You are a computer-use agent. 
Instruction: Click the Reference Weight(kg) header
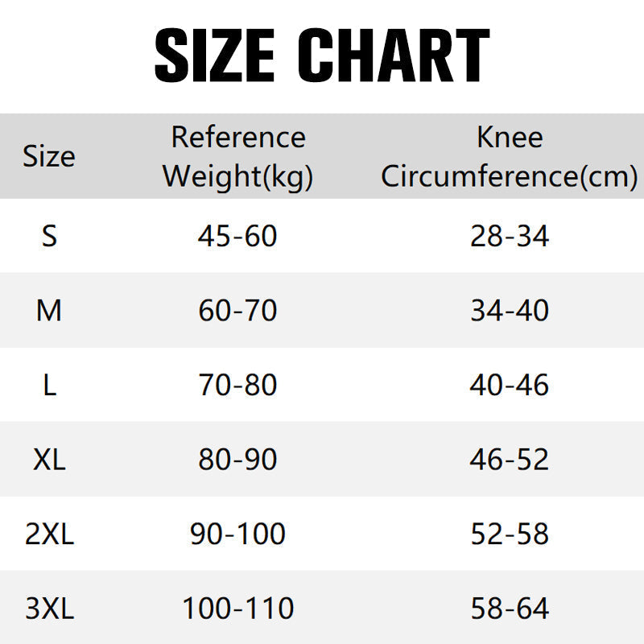[x=237, y=157]
